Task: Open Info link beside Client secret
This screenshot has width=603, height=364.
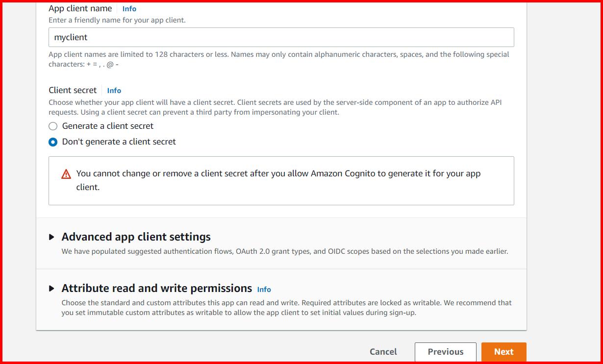Action: 114,91
